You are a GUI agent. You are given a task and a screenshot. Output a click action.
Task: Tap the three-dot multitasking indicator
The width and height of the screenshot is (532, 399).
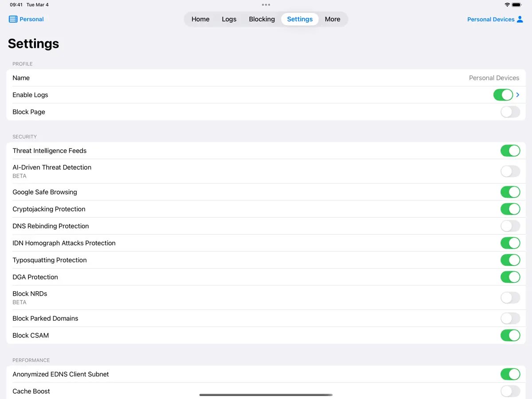click(x=266, y=5)
